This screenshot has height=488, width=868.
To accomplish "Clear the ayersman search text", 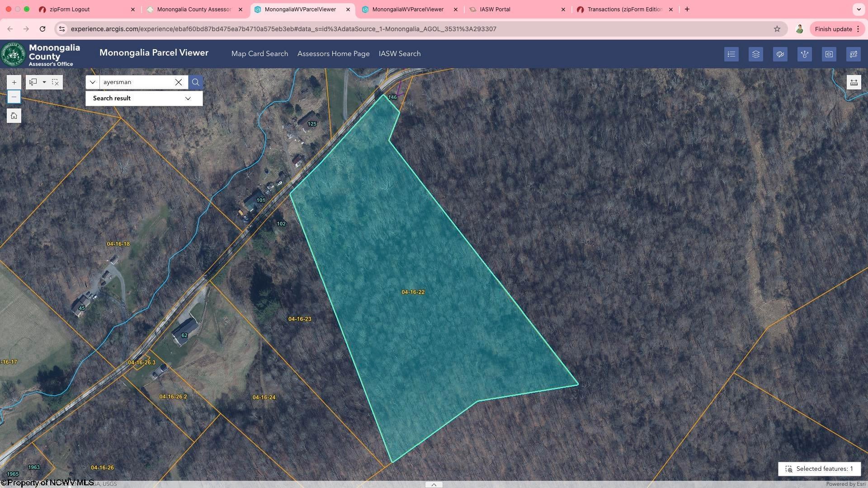I will (x=179, y=82).
